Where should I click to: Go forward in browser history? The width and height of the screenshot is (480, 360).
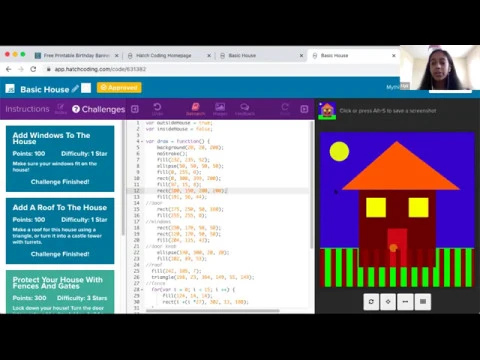pyautogui.click(x=21, y=69)
